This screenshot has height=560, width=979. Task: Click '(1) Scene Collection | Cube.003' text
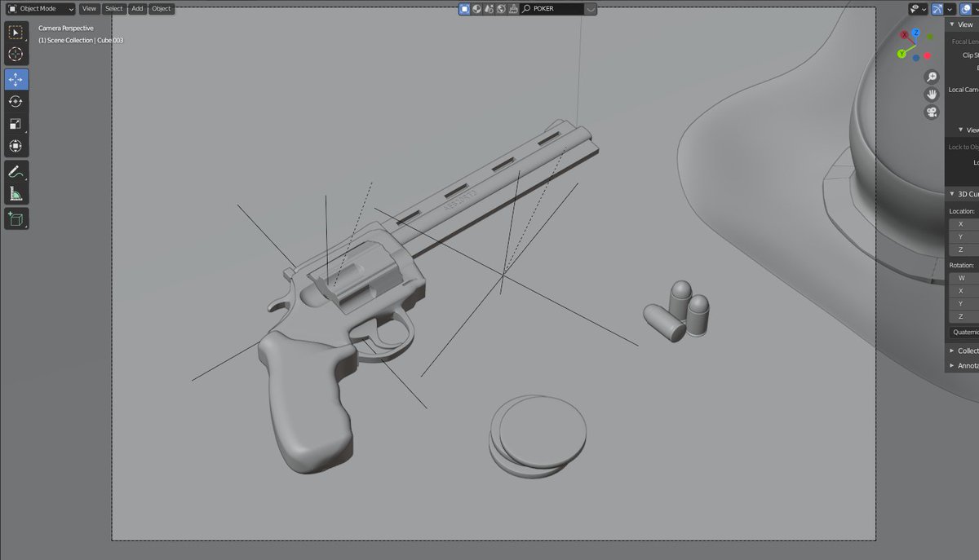point(81,40)
